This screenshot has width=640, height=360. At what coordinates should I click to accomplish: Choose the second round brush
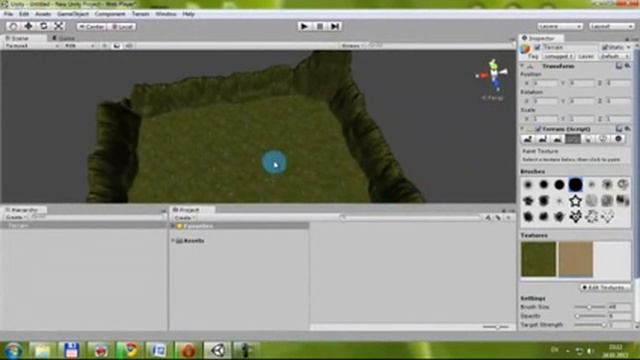[x=544, y=185]
